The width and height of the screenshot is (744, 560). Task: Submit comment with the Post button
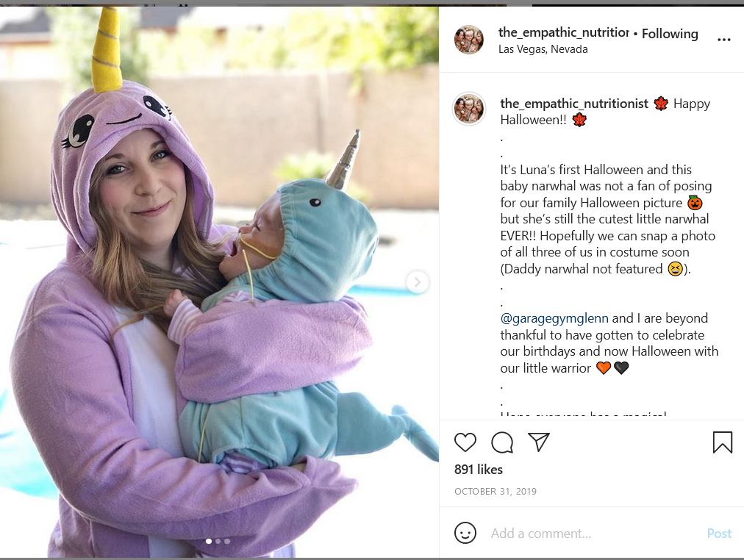(719, 534)
